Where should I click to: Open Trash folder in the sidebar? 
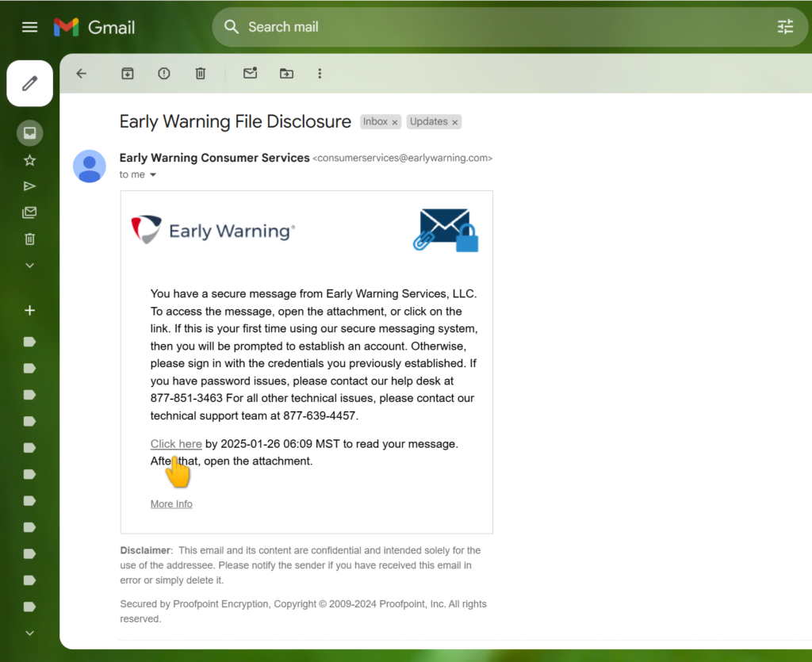tap(29, 239)
